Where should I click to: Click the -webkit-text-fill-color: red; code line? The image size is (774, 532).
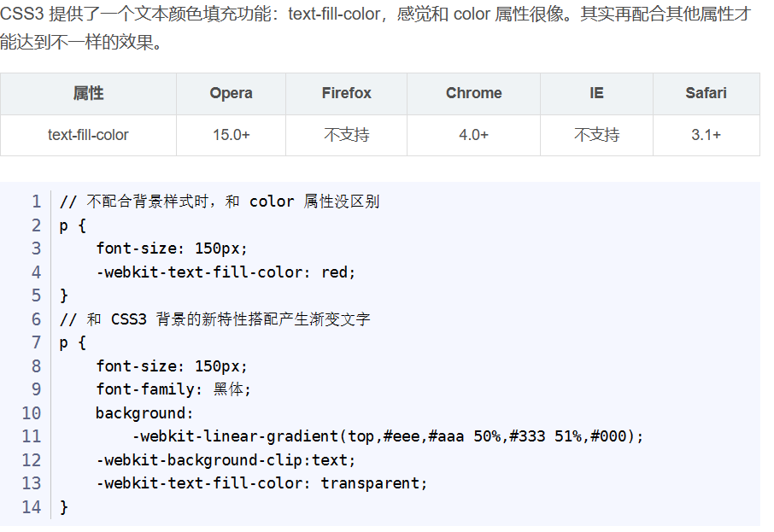tap(226, 272)
